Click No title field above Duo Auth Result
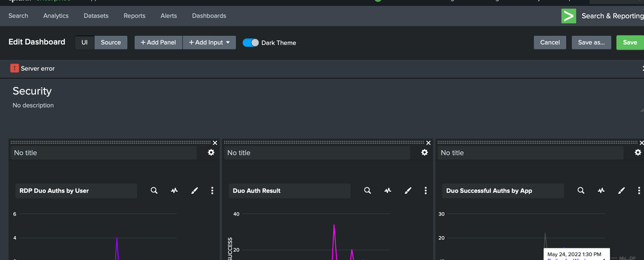644x260 pixels. [317, 153]
